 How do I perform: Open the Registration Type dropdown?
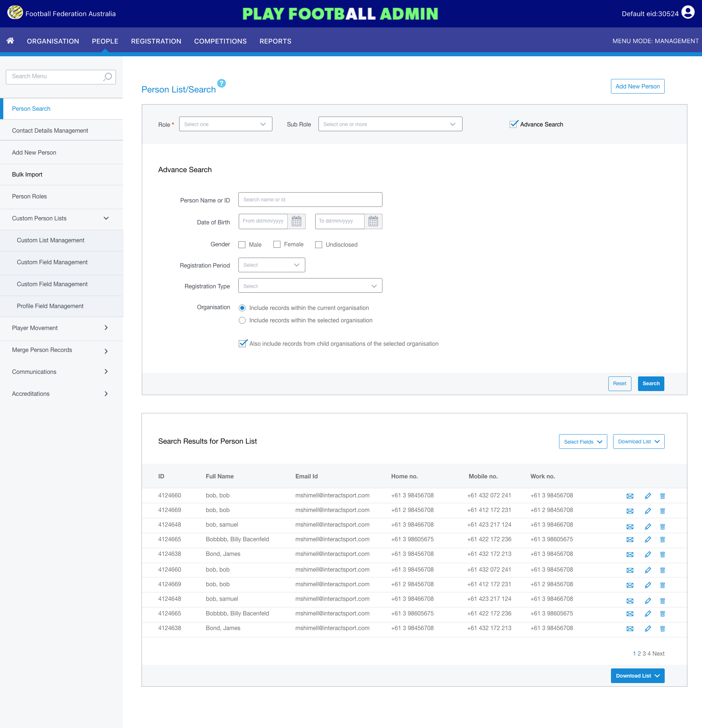(310, 286)
